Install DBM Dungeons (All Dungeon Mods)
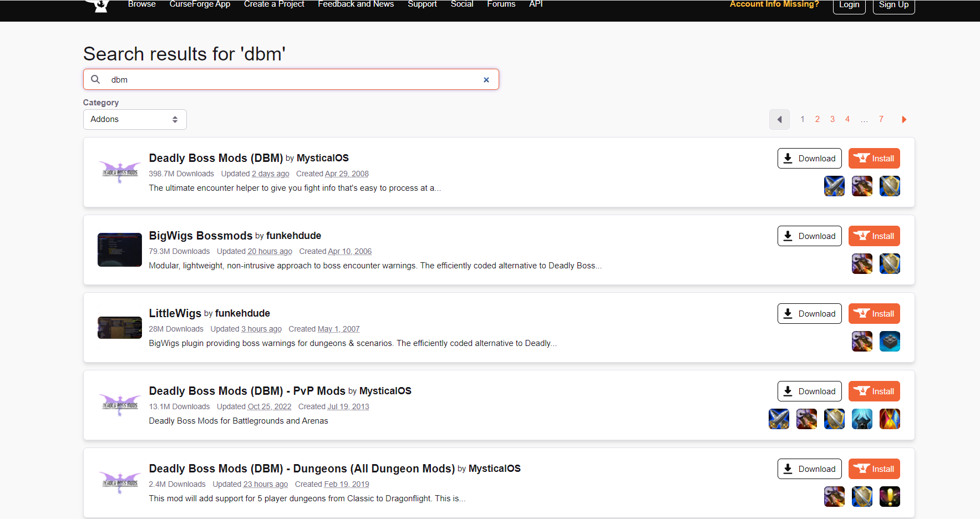980x519 pixels. pos(875,469)
